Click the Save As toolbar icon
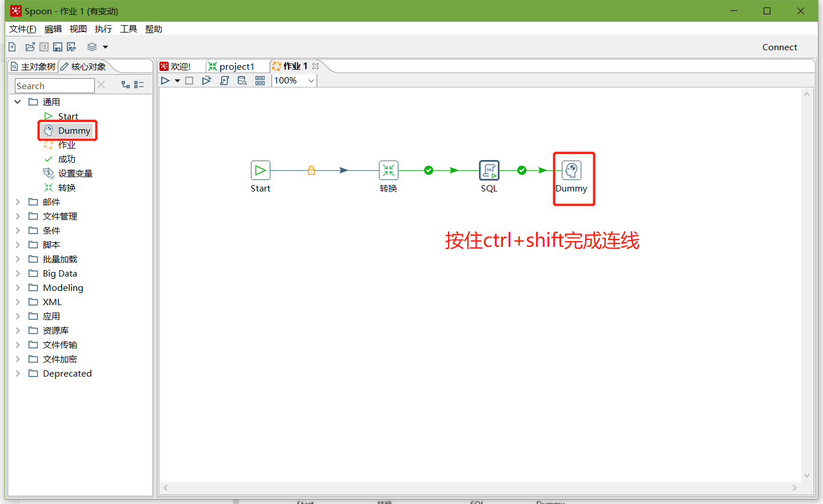Screen dimensions: 823x504 [71, 47]
